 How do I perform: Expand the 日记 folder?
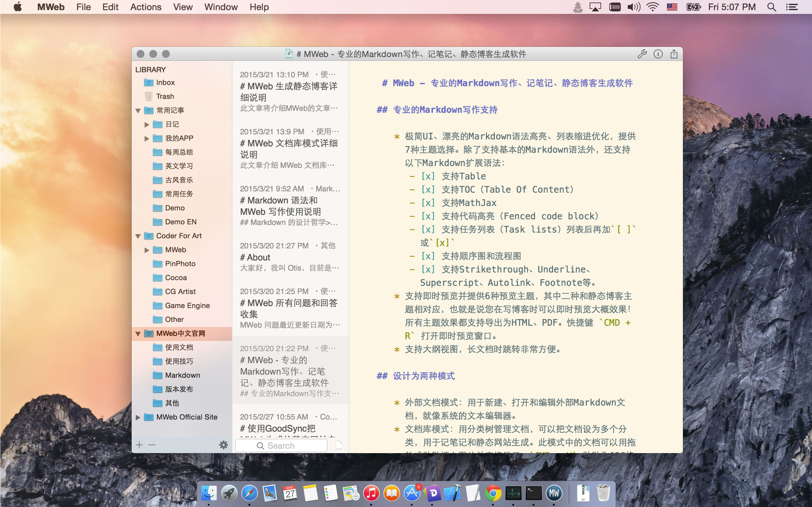coord(147,125)
